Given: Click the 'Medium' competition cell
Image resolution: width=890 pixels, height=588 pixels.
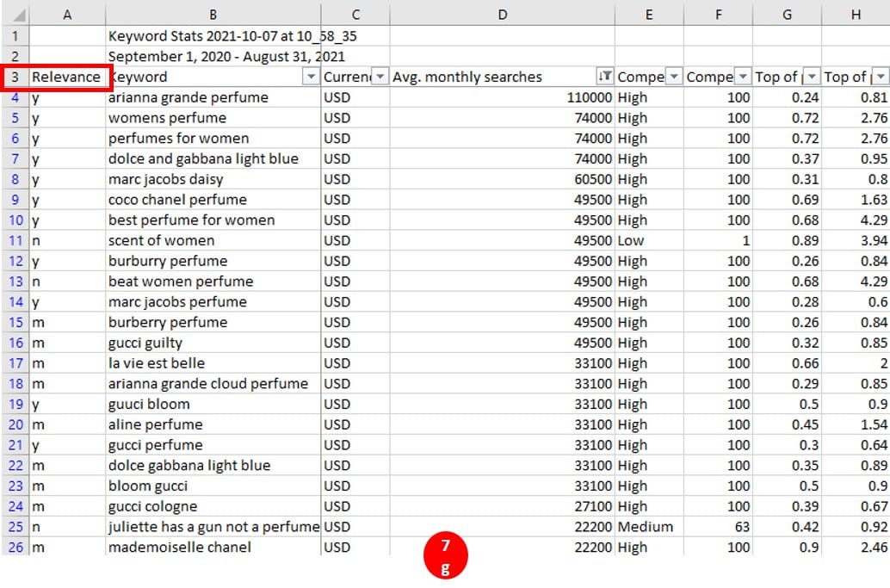Looking at the screenshot, I should tap(649, 527).
